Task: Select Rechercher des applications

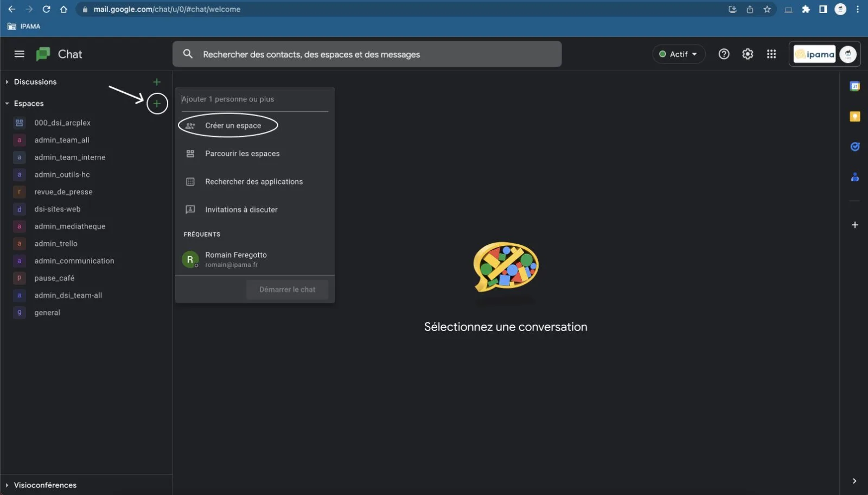Action: click(253, 182)
